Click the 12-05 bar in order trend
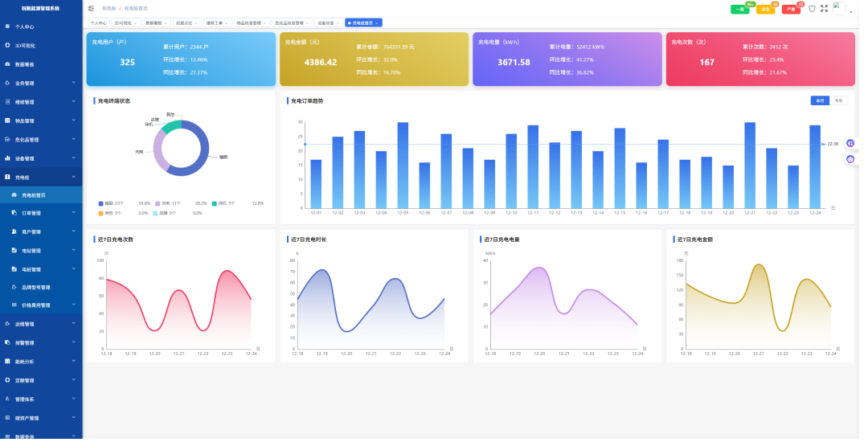Viewport: 868px width, 442px height. pos(403,166)
